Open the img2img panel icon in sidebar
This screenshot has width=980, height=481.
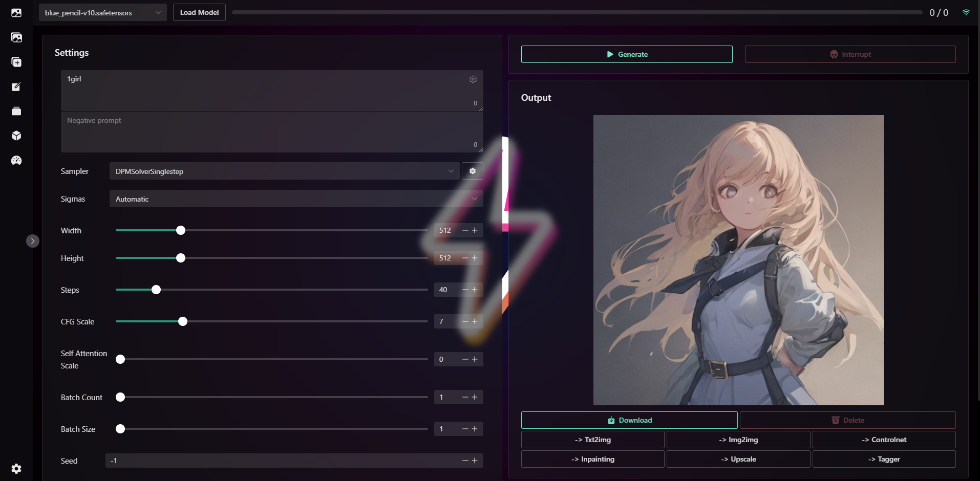17,37
